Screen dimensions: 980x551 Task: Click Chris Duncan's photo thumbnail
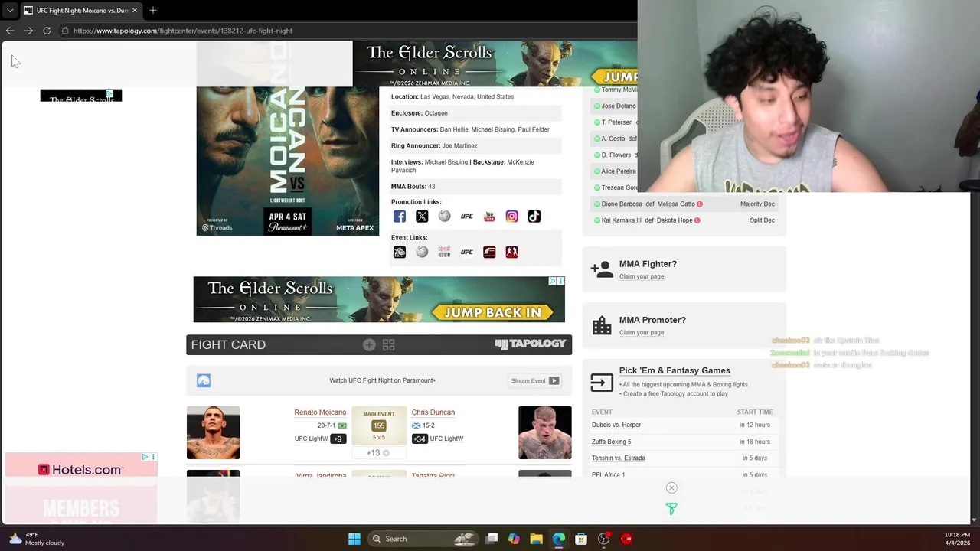[x=544, y=432]
